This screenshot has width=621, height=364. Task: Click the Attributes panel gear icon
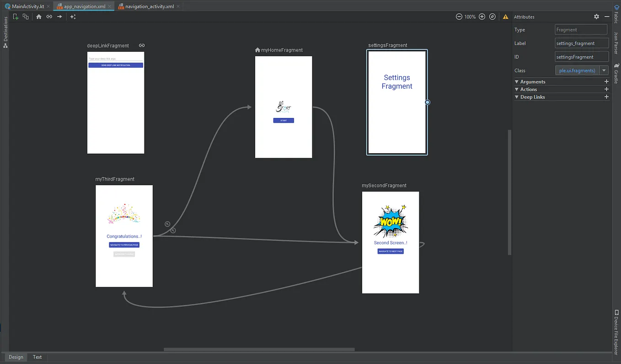click(x=596, y=16)
